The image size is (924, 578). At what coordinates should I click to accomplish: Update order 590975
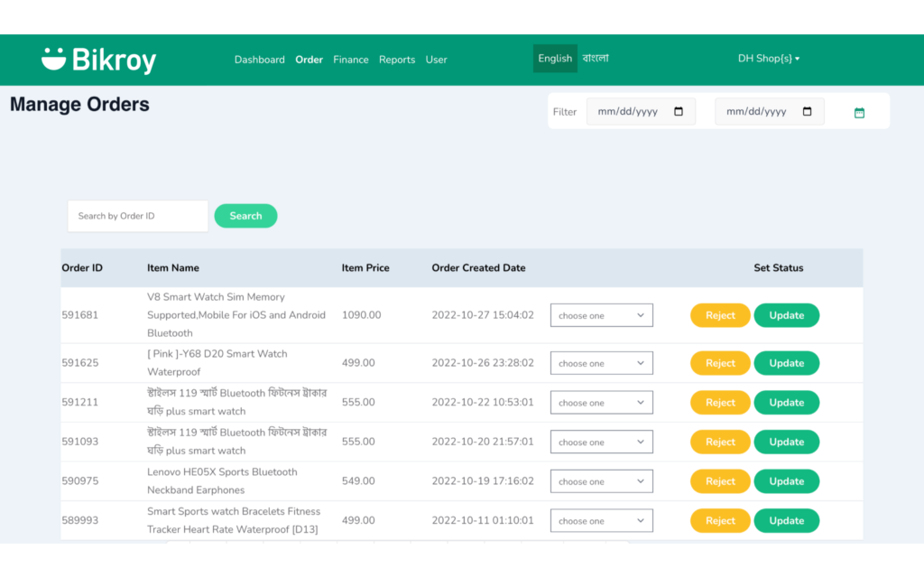click(787, 482)
